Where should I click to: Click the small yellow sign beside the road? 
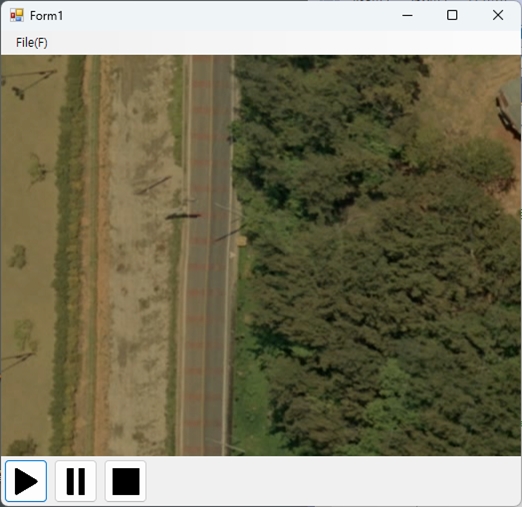[x=242, y=241]
